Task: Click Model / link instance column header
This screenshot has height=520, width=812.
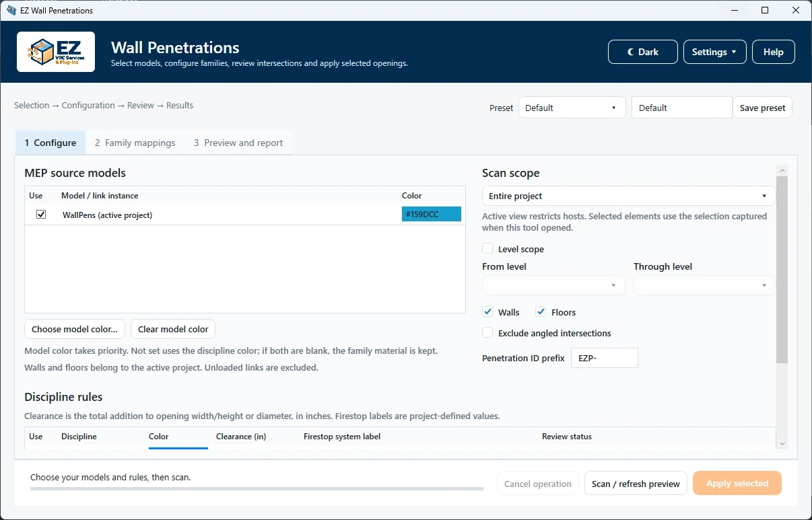Action: (x=100, y=196)
